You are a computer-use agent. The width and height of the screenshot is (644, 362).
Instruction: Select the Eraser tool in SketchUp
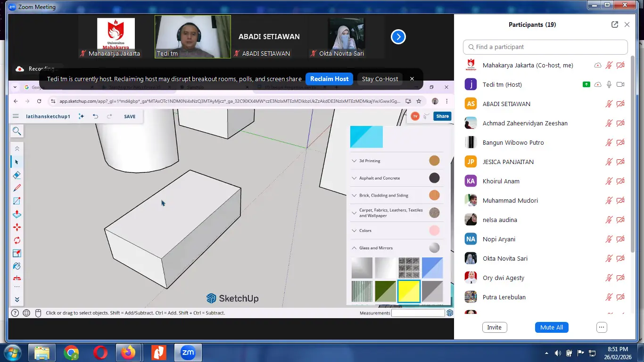click(x=17, y=175)
